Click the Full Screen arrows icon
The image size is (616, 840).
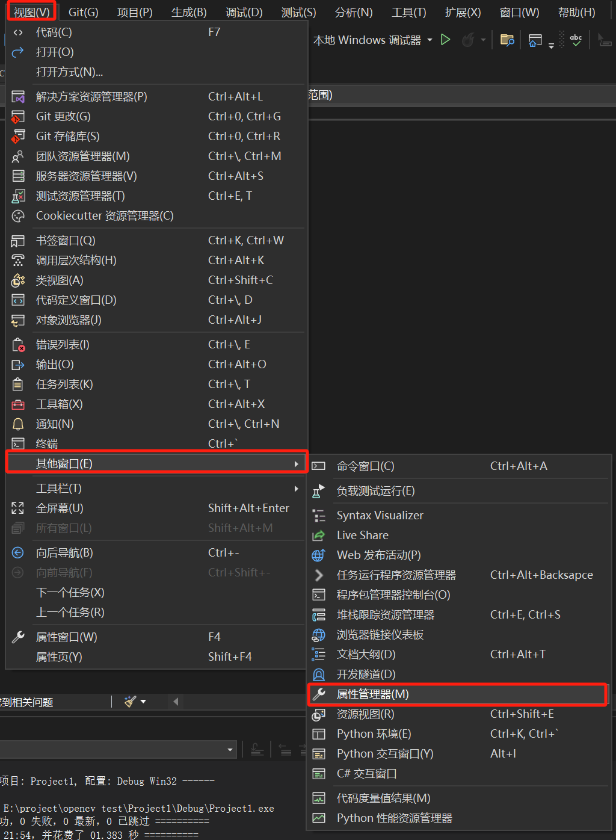(x=18, y=508)
